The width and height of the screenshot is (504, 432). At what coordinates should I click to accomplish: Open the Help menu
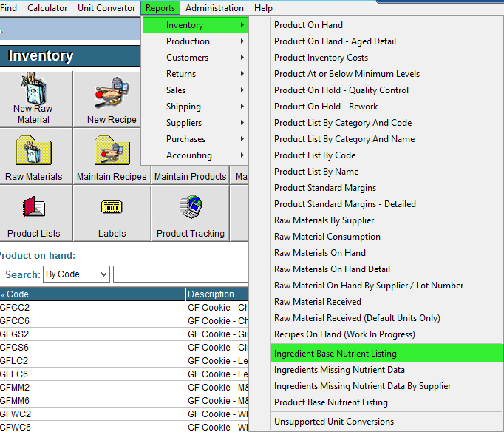263,7
